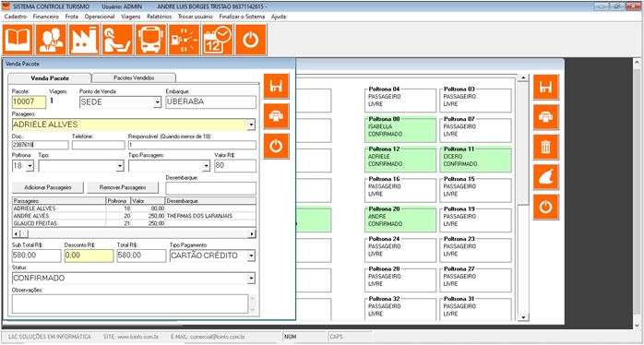The image size is (644, 345).
Task: Open the Financeiro menu
Action: coord(46,17)
